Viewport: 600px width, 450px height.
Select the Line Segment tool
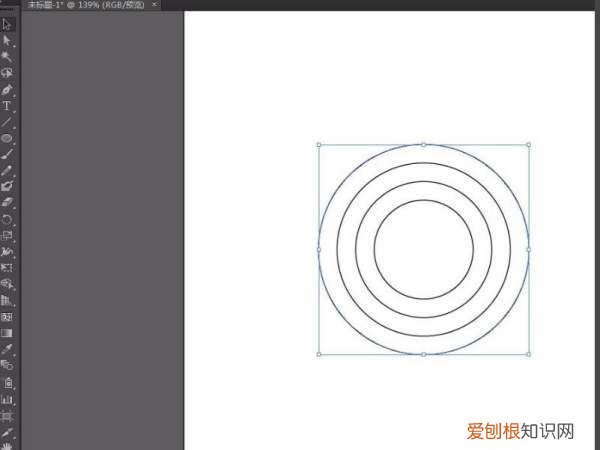(7, 122)
